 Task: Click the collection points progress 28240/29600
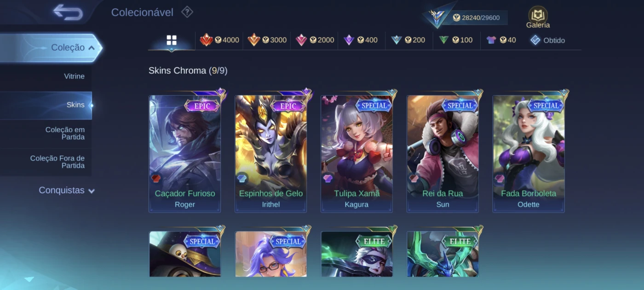click(x=480, y=17)
